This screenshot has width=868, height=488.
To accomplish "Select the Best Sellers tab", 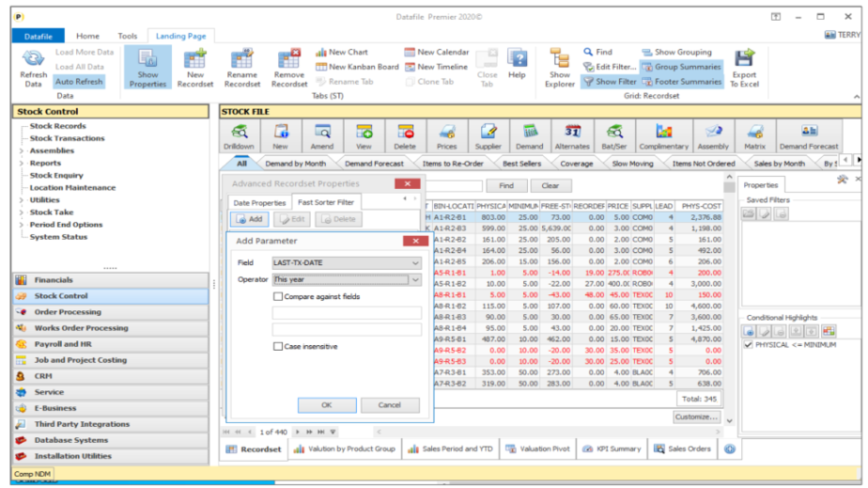I will click(521, 164).
